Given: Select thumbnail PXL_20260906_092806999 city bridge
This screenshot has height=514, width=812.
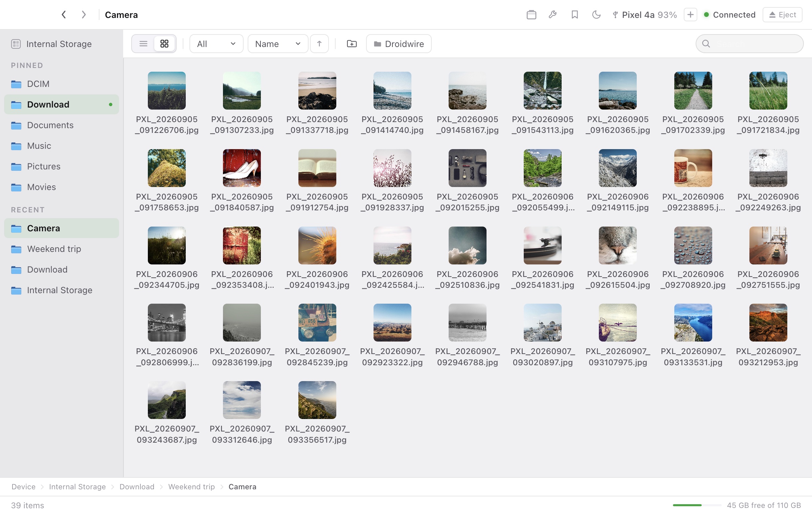Looking at the screenshot, I should point(167,323).
